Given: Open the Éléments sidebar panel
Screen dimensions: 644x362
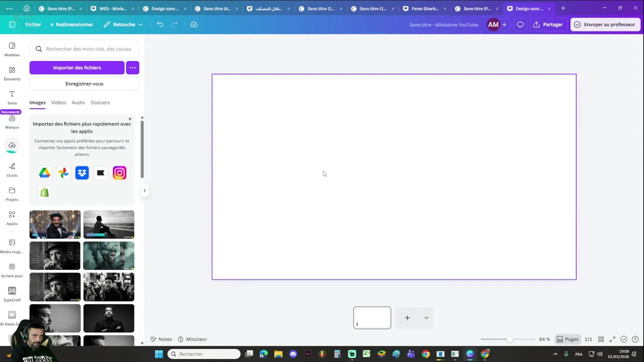Looking at the screenshot, I should [12, 73].
